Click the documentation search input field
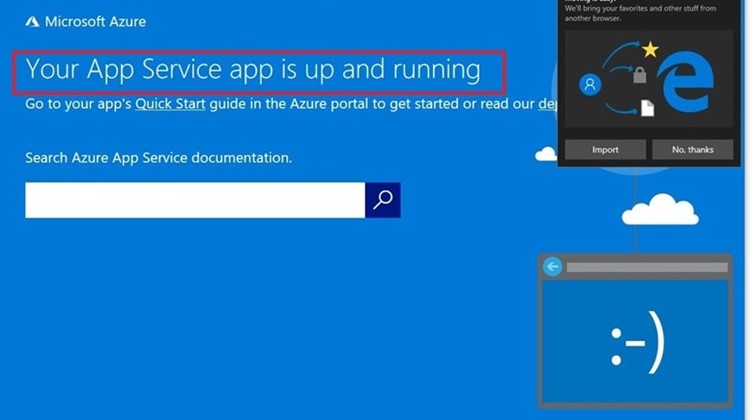 coord(195,200)
